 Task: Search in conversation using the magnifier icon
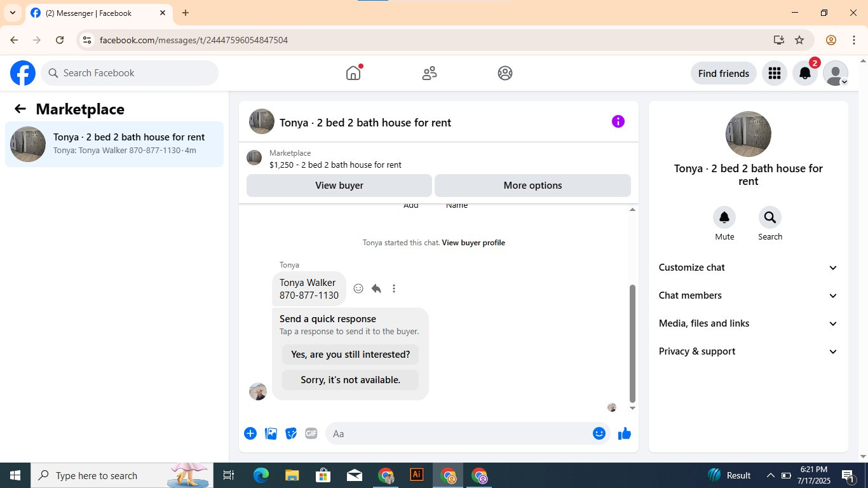pyautogui.click(x=770, y=217)
